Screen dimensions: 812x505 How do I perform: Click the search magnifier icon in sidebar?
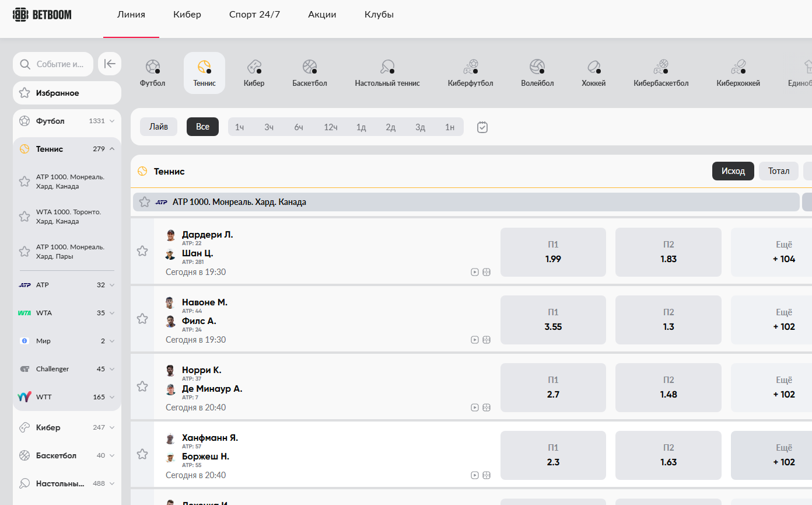coord(25,64)
